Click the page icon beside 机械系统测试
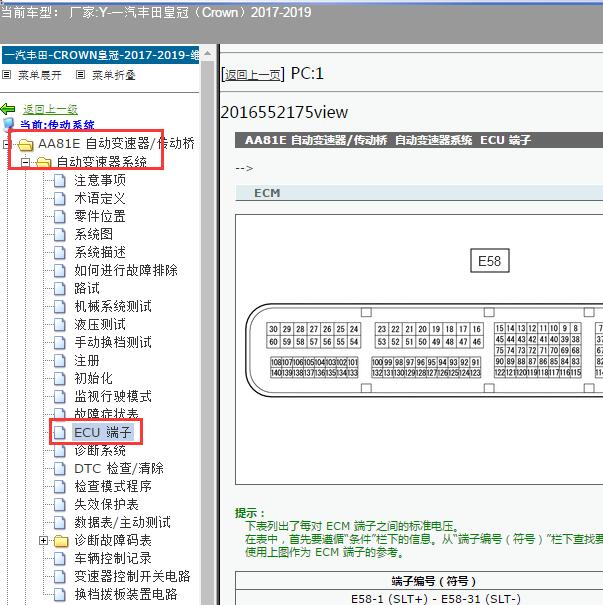The height and width of the screenshot is (605, 603). click(x=59, y=306)
